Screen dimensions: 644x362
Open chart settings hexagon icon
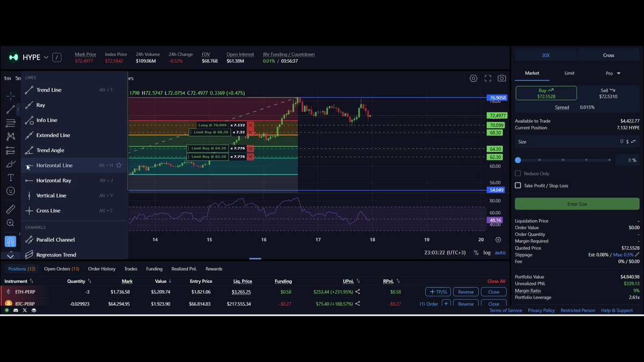[x=473, y=78]
